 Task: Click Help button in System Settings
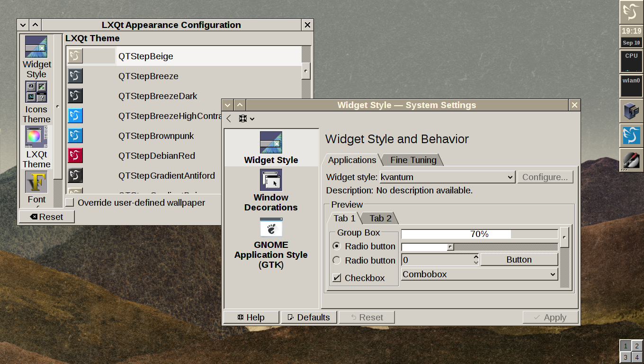click(x=251, y=318)
